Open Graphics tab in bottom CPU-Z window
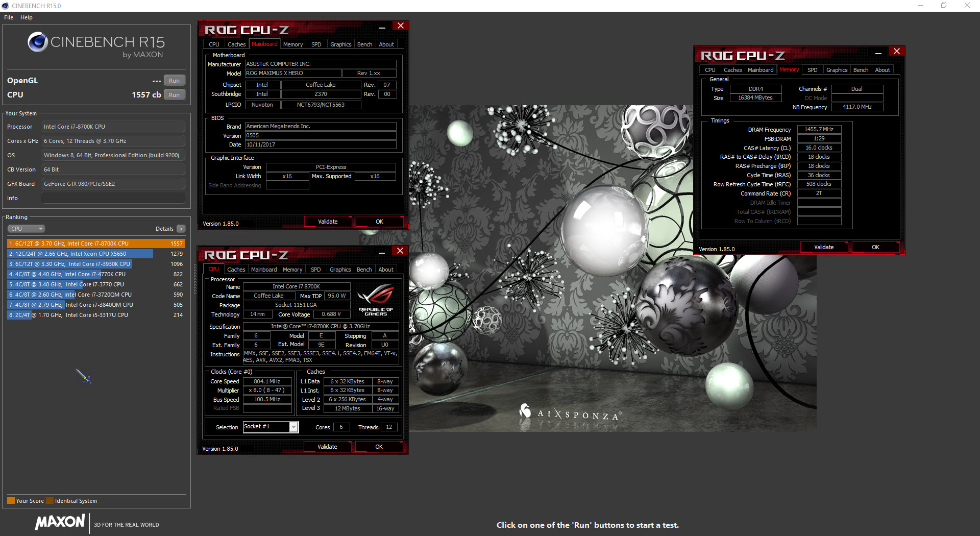Viewport: 980px width, 536px height. tap(340, 270)
